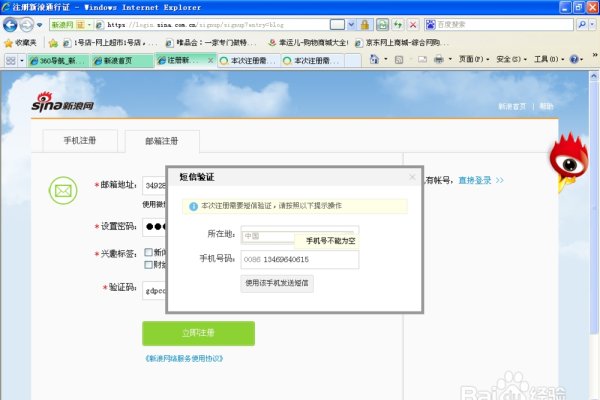
Task: Expand the command bar overflow chevron
Action: [595, 55]
